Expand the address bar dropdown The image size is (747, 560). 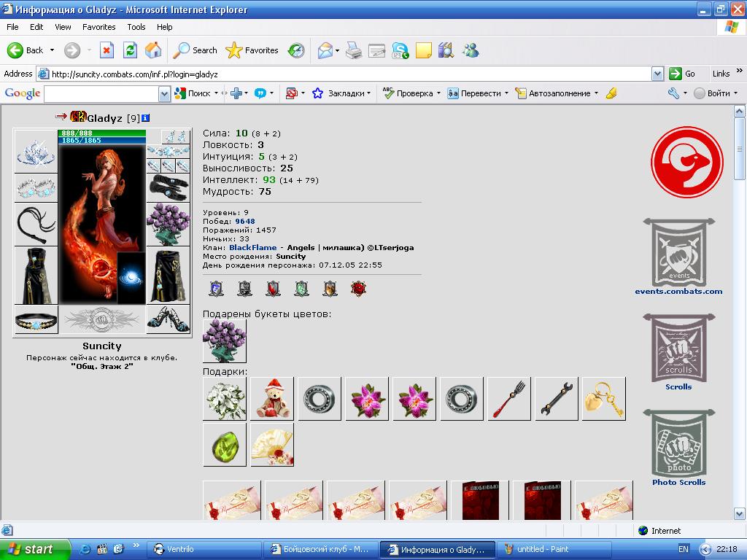tap(657, 74)
